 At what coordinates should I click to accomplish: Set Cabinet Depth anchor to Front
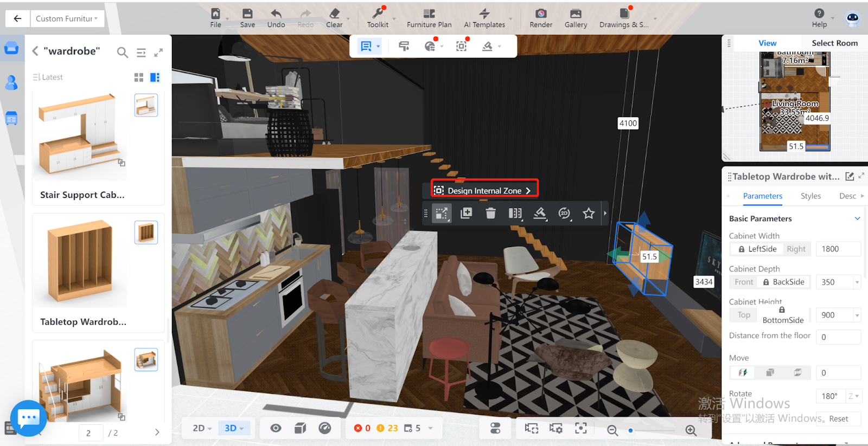743,282
